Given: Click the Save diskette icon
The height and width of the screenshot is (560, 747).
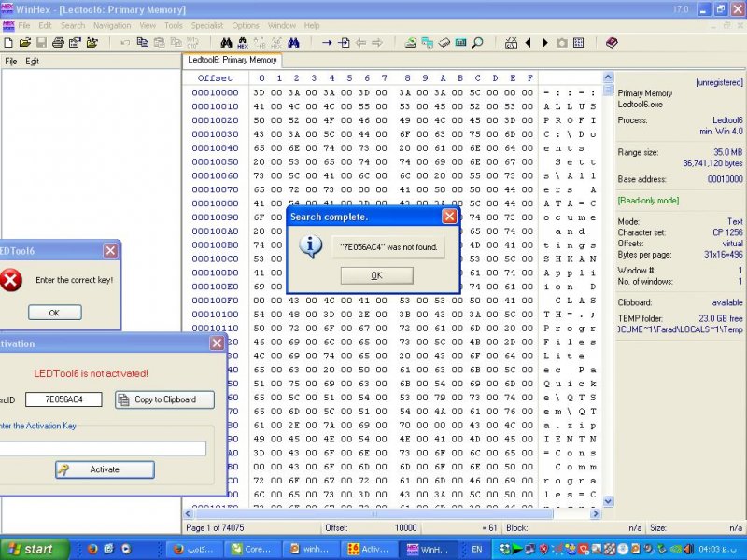Looking at the screenshot, I should [41, 43].
